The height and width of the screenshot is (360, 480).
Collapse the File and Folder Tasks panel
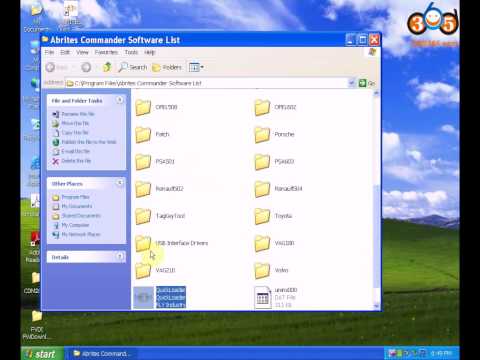pyautogui.click(x=119, y=100)
